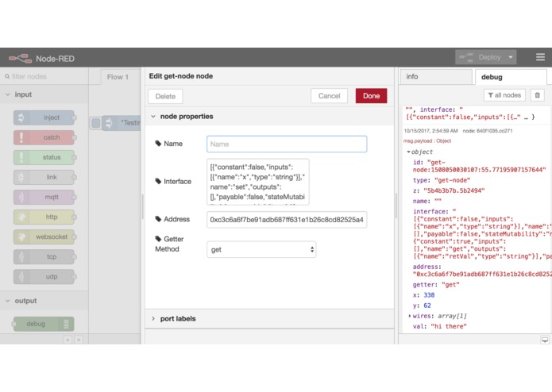Select the Testing inject node on canvas

point(122,123)
